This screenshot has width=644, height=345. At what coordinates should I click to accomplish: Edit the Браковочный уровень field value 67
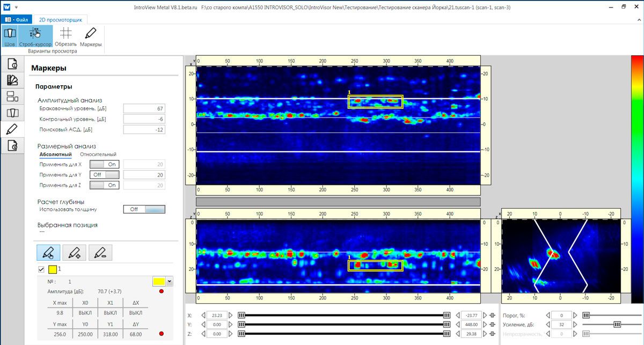(144, 108)
